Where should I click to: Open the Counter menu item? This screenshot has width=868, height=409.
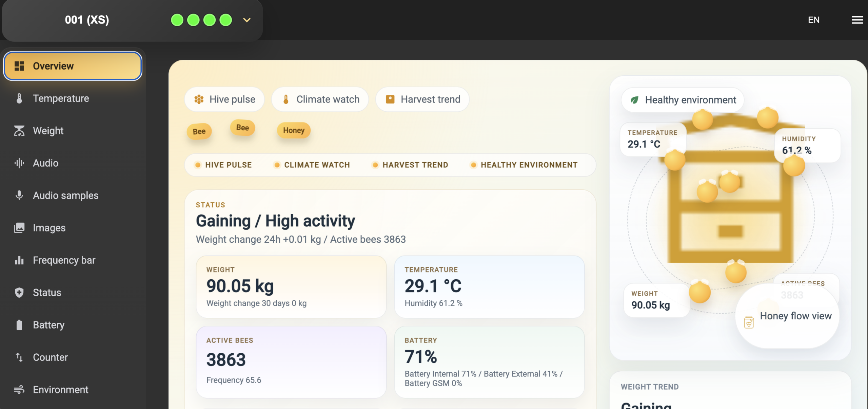73,357
